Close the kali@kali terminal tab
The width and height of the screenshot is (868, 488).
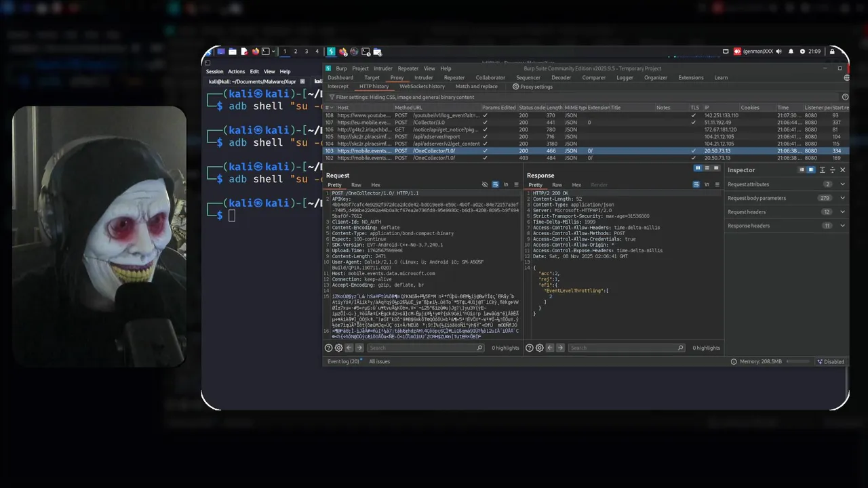[x=302, y=81]
